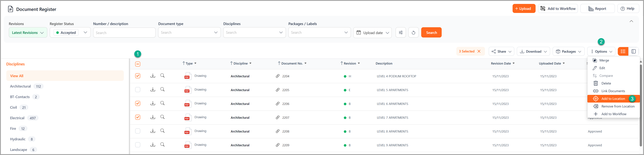
Task: Open the Report button
Action: 597,9
